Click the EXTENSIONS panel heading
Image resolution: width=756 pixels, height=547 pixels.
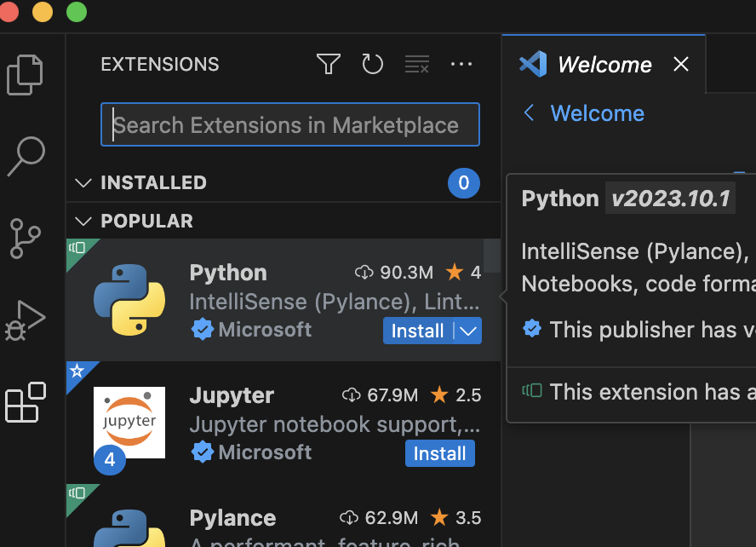point(159,64)
